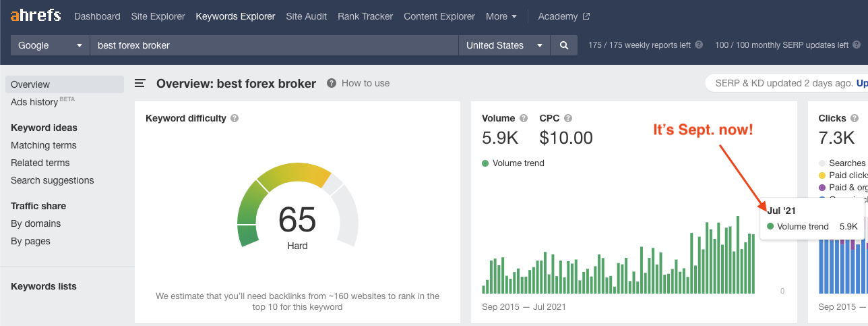The width and height of the screenshot is (868, 326).
Task: Open Dashboard in top navigation
Action: point(97,16)
